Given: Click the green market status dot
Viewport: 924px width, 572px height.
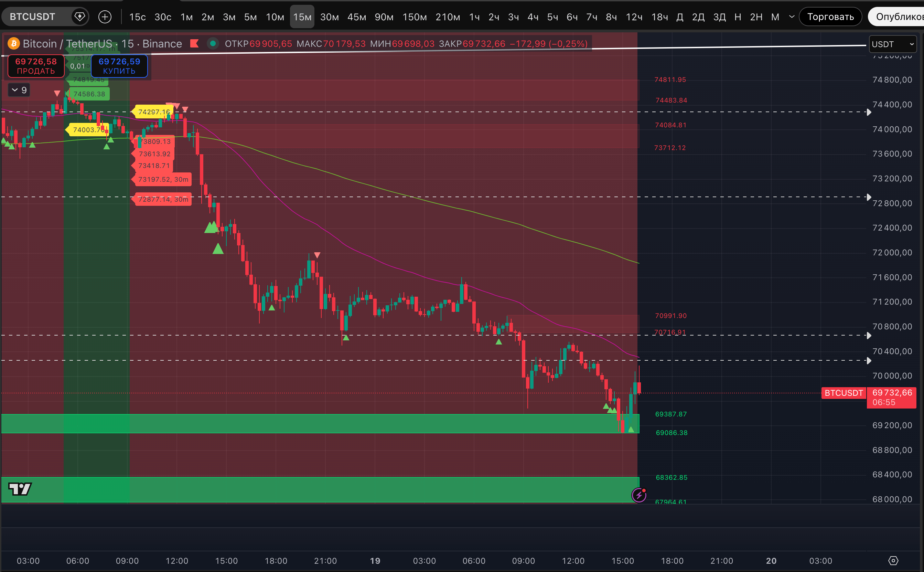Looking at the screenshot, I should (x=213, y=43).
